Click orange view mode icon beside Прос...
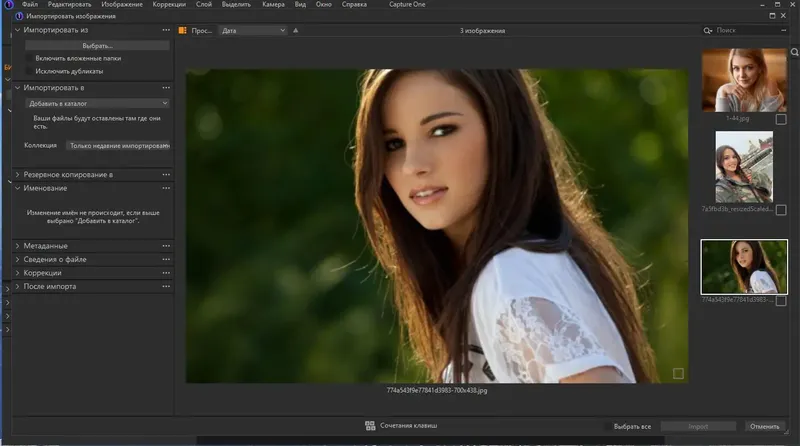 click(x=182, y=31)
